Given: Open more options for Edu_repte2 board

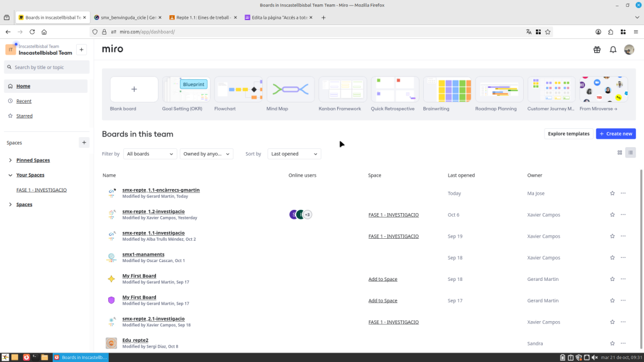Looking at the screenshot, I should pos(623,344).
